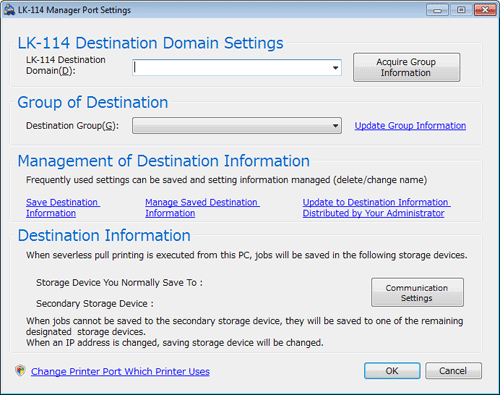Open Update Group Information link

click(x=410, y=126)
